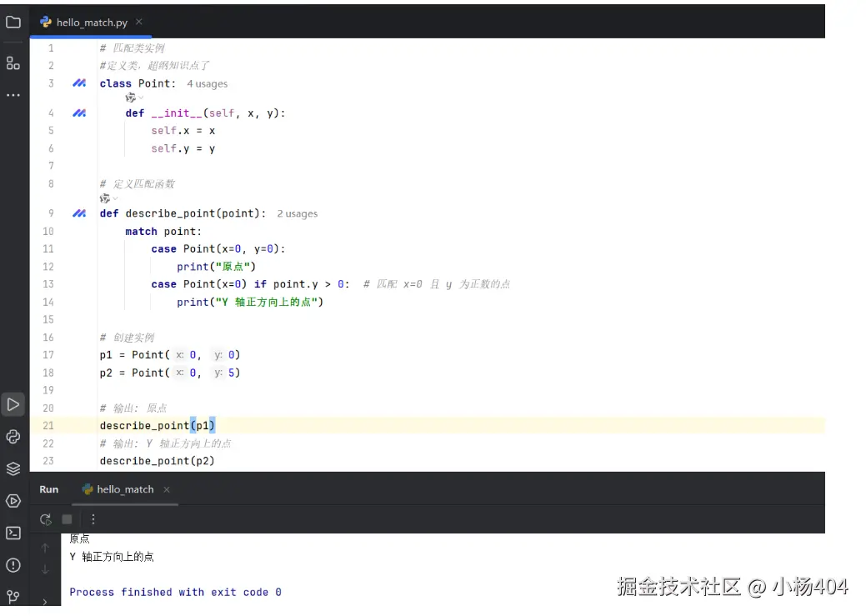This screenshot has height=616, width=866.
Task: Click the console output line 原点
Action: pos(79,538)
